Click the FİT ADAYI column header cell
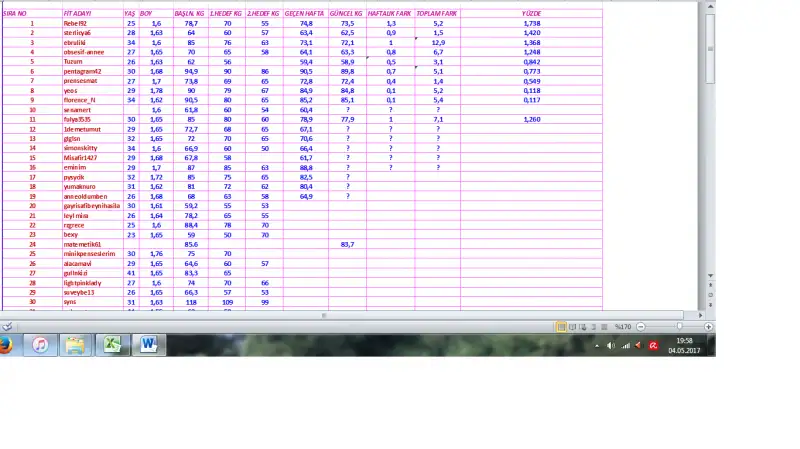This screenshot has width=800, height=449. pos(77,13)
